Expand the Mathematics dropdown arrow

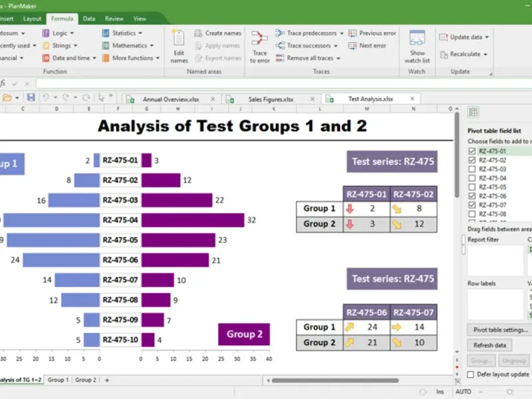tap(152, 45)
